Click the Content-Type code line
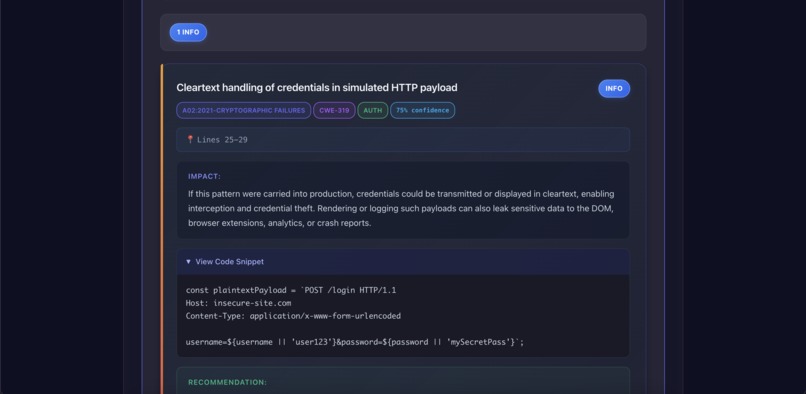The image size is (806, 394). click(x=293, y=316)
